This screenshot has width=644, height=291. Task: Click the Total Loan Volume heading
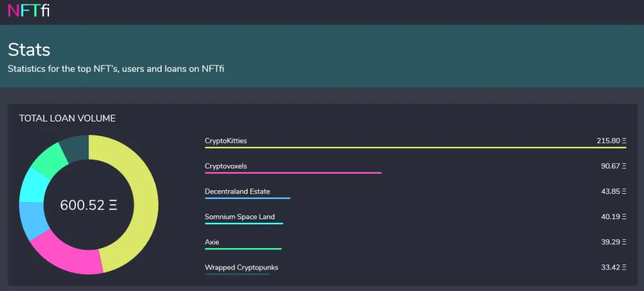coord(67,118)
